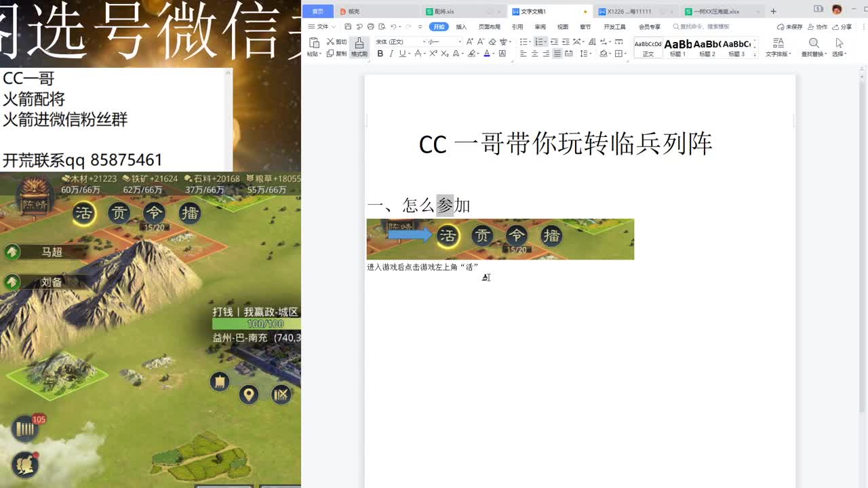This screenshot has height=488, width=868.
Task: Click game icon with 105 badge
Action: point(26,428)
